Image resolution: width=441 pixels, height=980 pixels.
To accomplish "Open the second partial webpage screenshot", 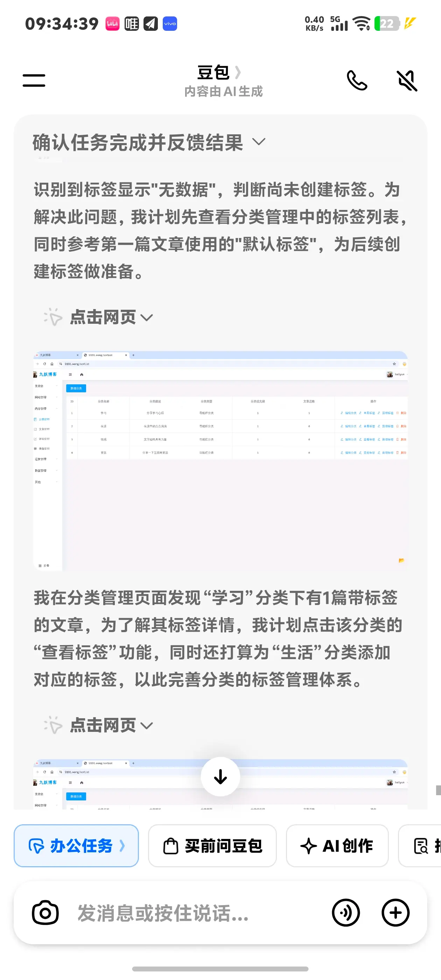I will [220, 784].
